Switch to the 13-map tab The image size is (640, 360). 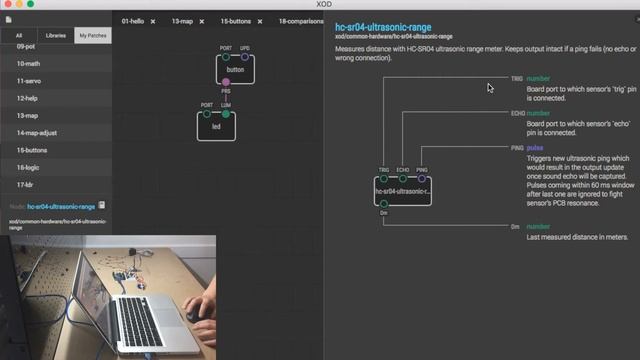pos(182,21)
